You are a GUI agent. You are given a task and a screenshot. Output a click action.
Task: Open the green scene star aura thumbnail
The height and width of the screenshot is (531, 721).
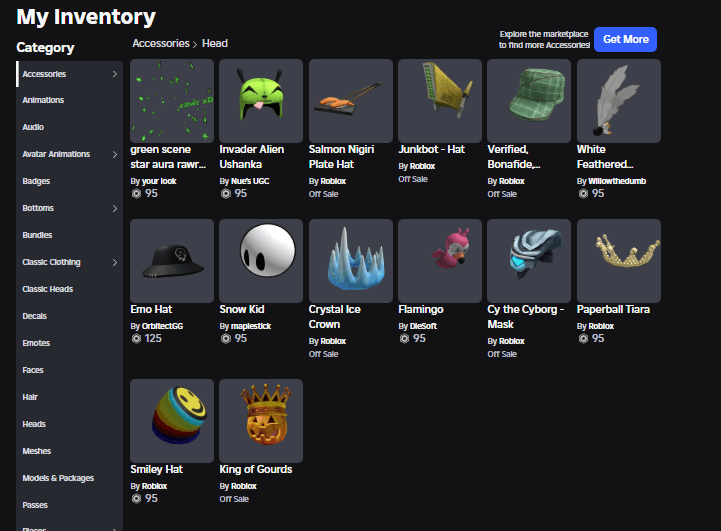point(172,101)
